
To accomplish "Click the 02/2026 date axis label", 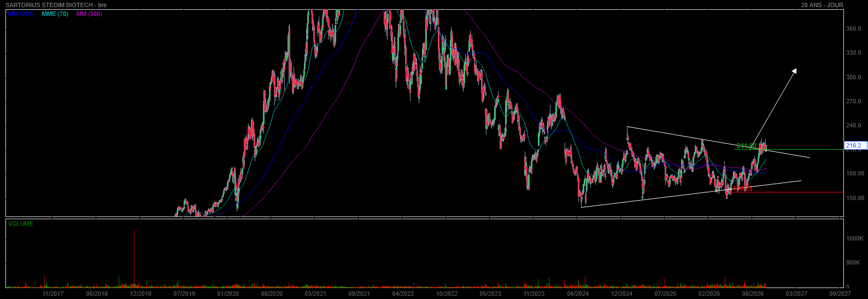I will tap(709, 294).
